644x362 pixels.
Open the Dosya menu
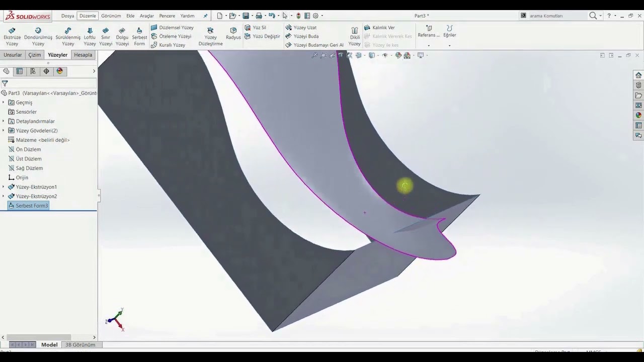(x=67, y=16)
